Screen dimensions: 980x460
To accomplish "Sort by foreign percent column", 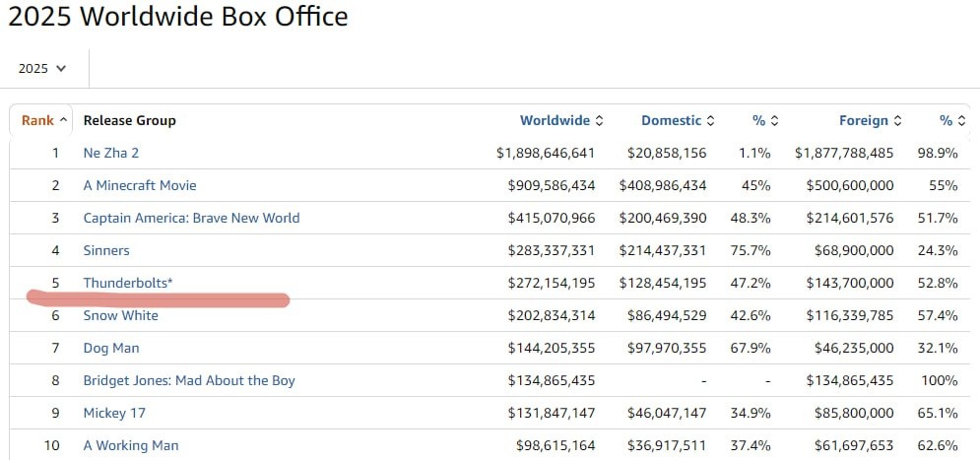I will (x=951, y=120).
